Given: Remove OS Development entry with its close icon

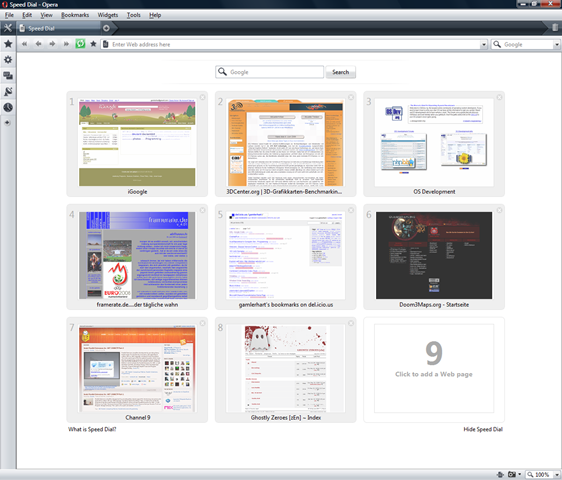Looking at the screenshot, I should pyautogui.click(x=499, y=97).
